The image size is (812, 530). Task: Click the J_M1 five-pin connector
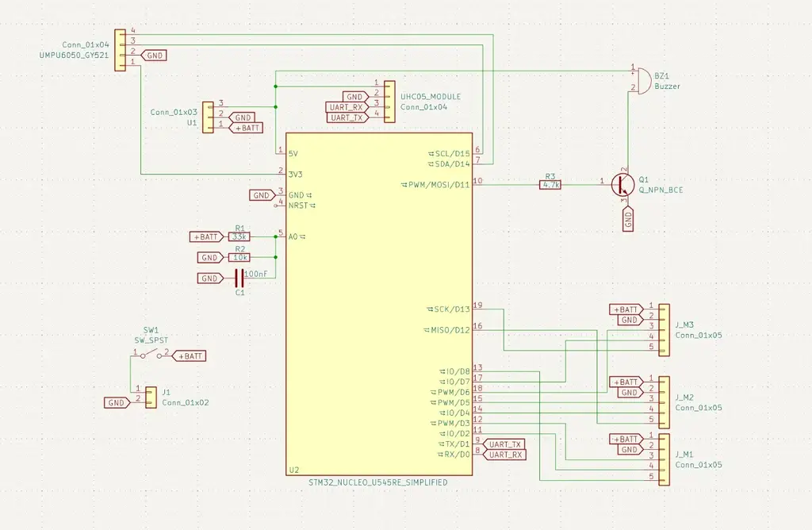coord(664,459)
